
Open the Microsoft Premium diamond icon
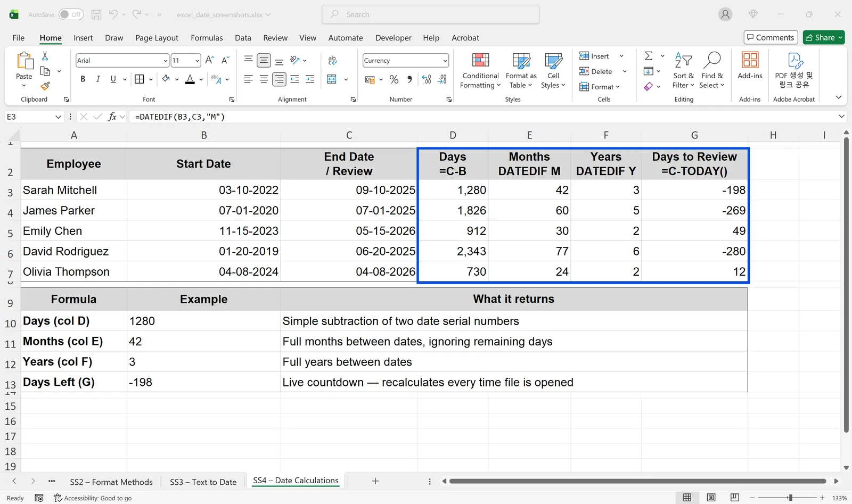[753, 14]
